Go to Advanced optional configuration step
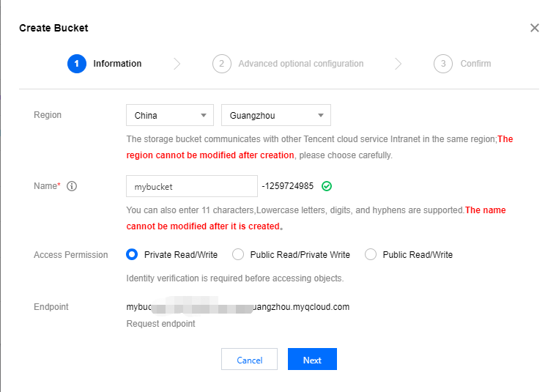Image resolution: width=556 pixels, height=392 pixels. pyautogui.click(x=300, y=64)
